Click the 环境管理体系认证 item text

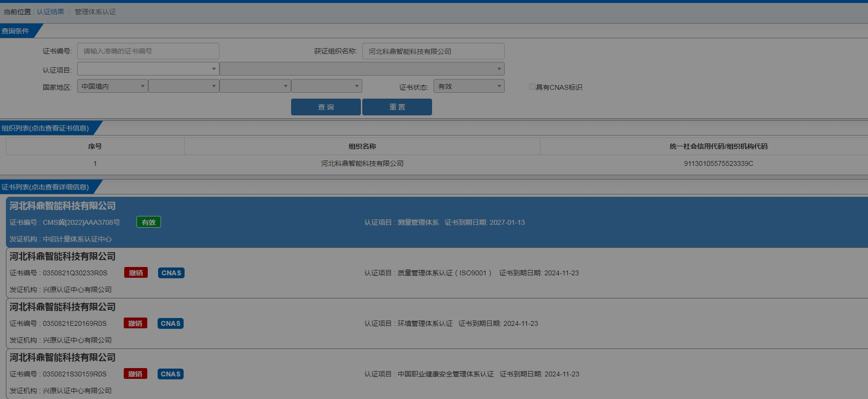[425, 323]
